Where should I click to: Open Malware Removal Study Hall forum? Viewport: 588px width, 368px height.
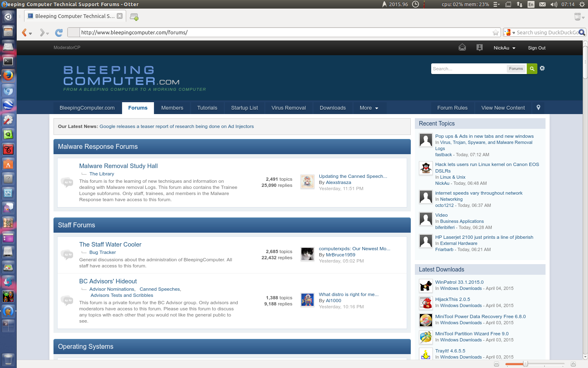(x=118, y=166)
